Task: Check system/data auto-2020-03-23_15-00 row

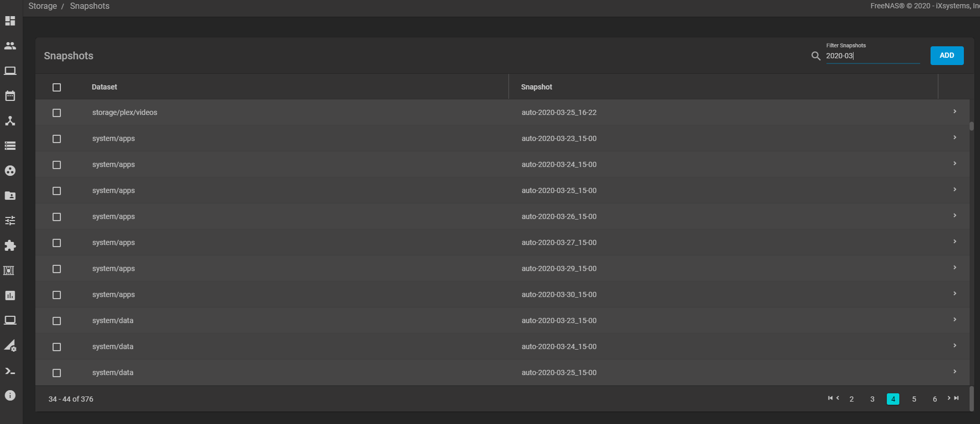Action: coord(57,321)
